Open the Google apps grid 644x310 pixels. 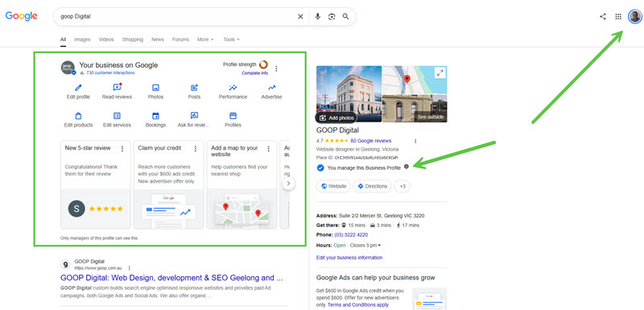(x=618, y=16)
